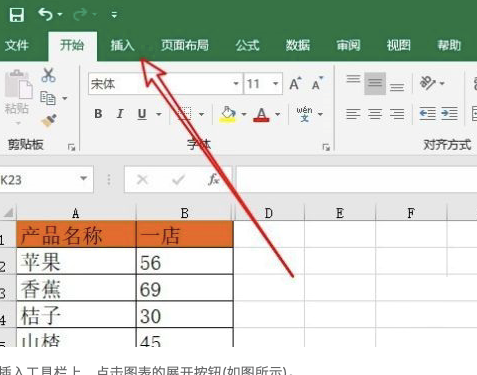Click the Top Align icon
The height and width of the screenshot is (375, 477).
(x=353, y=79)
